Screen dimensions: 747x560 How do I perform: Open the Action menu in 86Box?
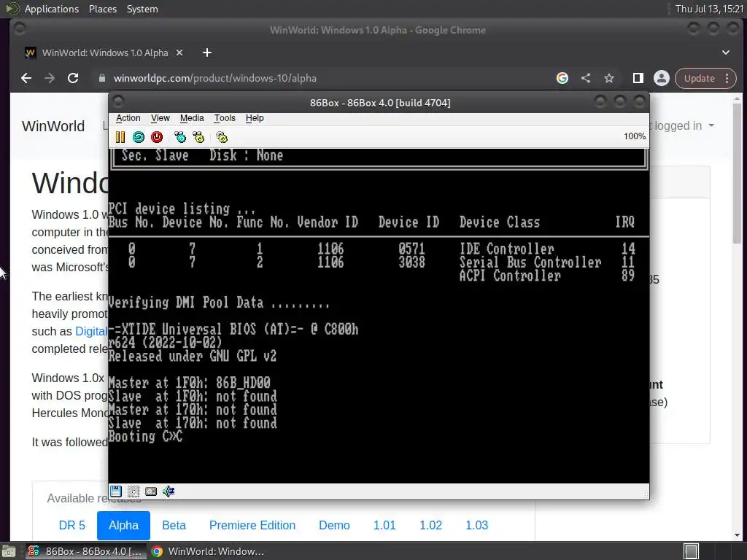128,118
